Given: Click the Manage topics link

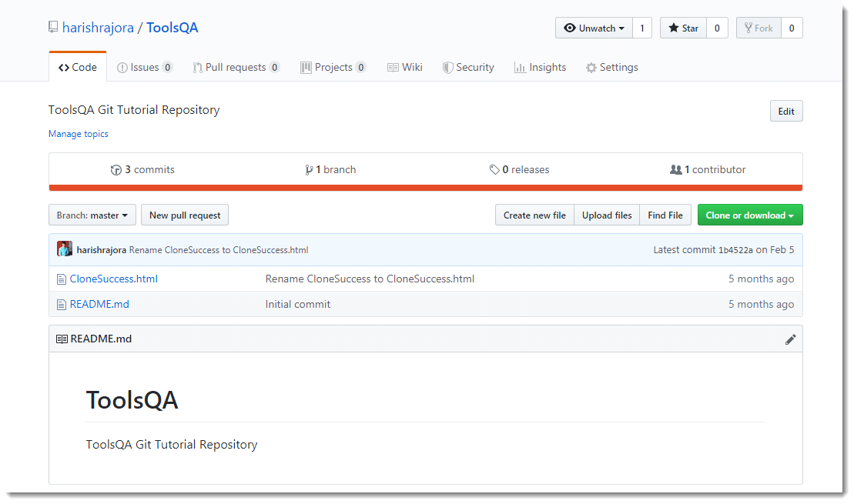Looking at the screenshot, I should 79,134.
